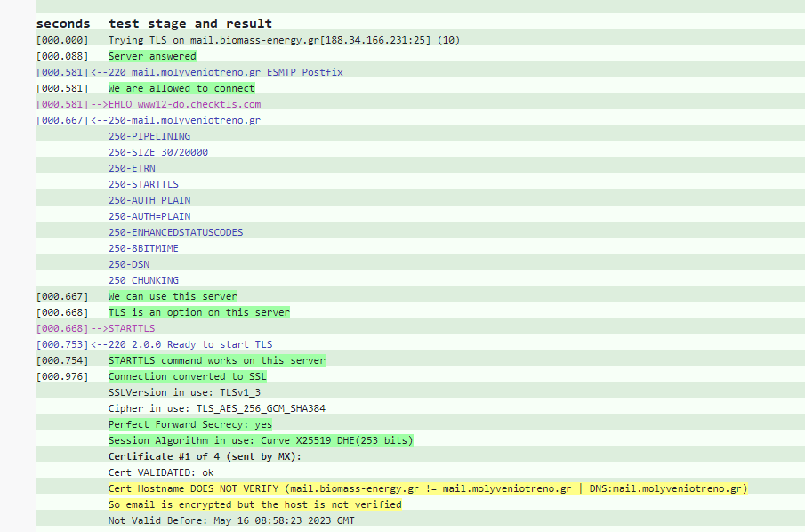The height and width of the screenshot is (532, 805).
Task: Click the "250-AUTH=PLAIN" line
Action: pyautogui.click(x=149, y=216)
